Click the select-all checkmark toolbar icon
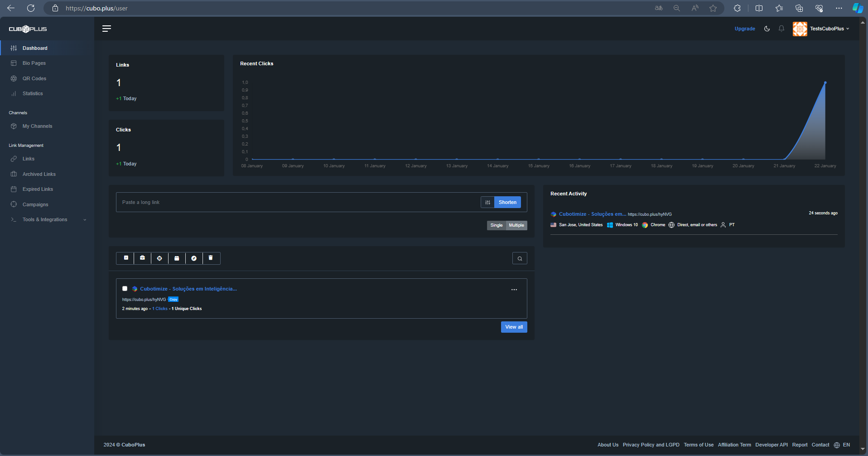 tap(126, 258)
